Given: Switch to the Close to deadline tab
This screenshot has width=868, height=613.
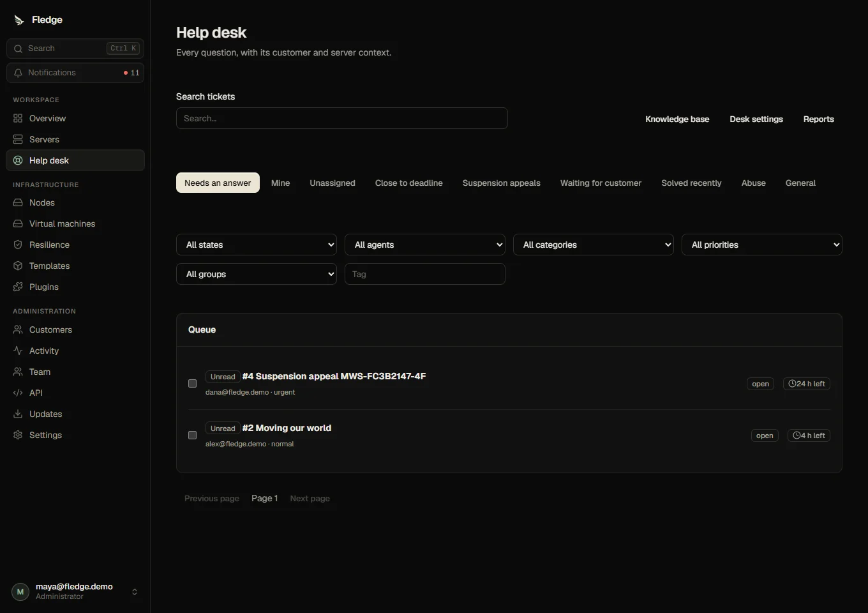Looking at the screenshot, I should (409, 183).
